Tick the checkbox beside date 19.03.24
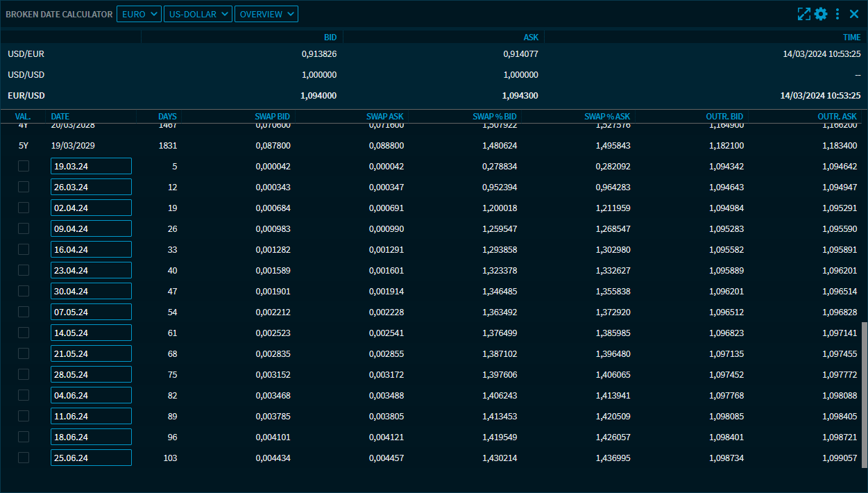 point(24,166)
